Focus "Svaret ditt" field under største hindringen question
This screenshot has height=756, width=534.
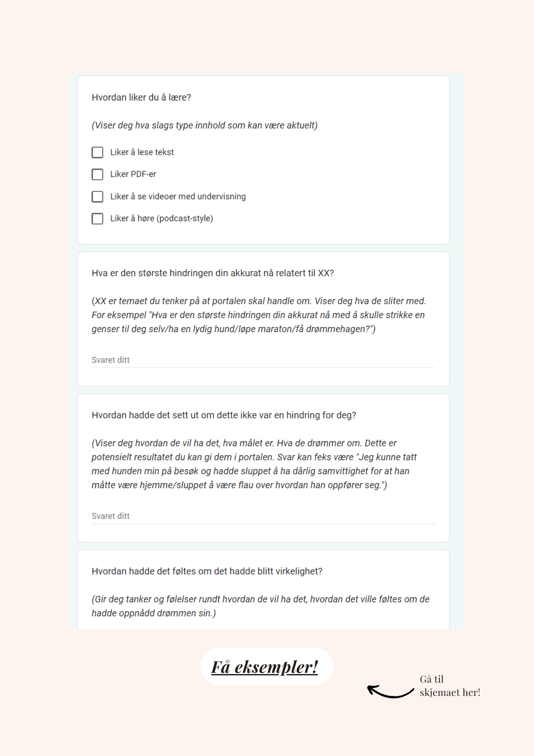click(x=263, y=360)
